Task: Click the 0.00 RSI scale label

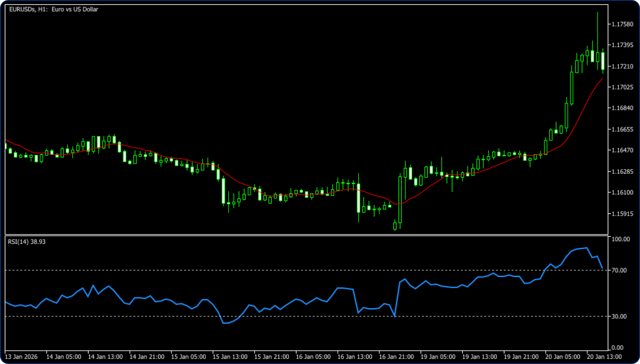Action: point(617,348)
